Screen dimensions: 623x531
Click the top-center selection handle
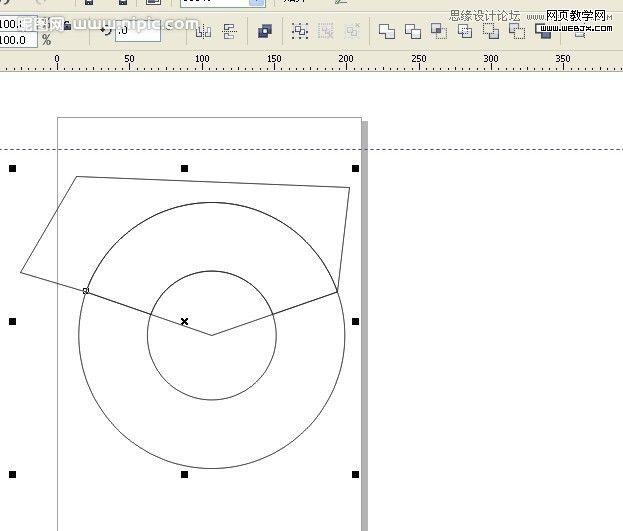[184, 169]
